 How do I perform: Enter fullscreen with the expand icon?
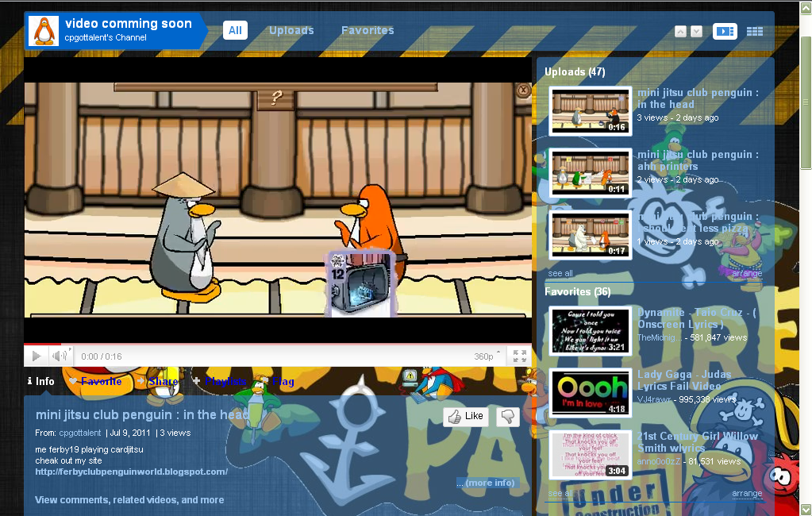519,356
